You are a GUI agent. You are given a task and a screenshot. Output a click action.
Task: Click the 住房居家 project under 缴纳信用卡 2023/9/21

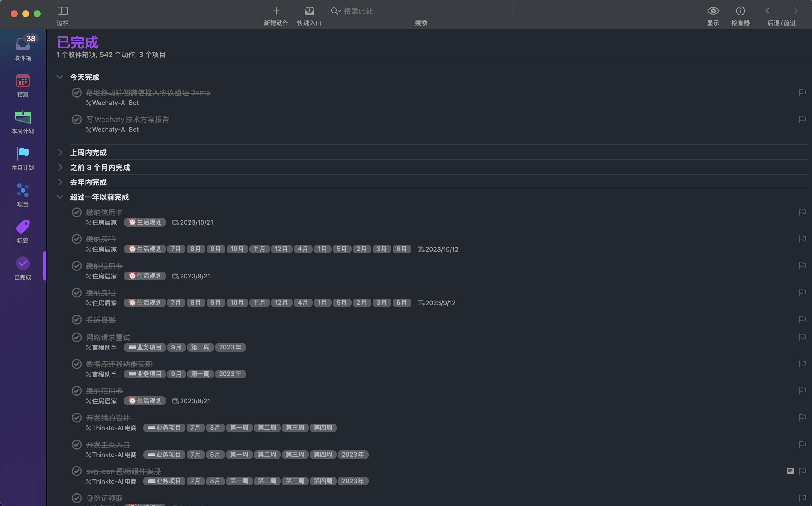[x=102, y=276]
